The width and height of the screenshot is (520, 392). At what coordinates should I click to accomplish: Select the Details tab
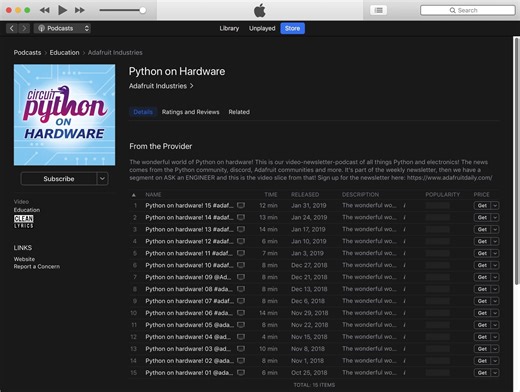tap(143, 112)
